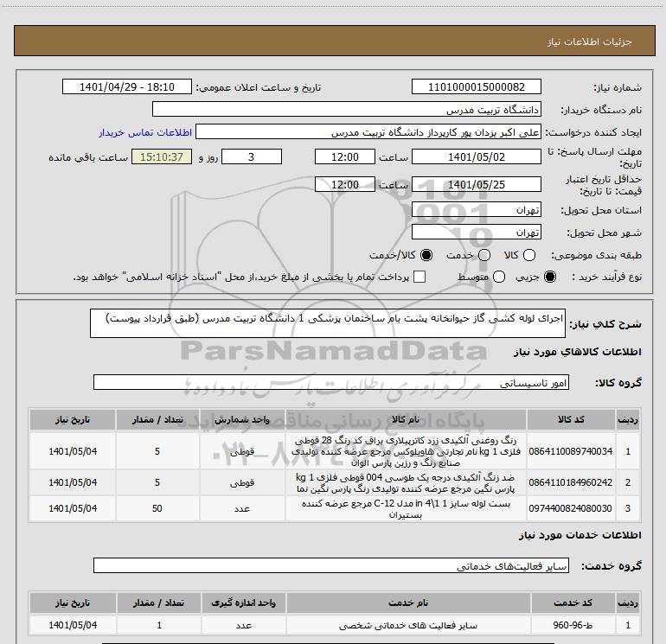666x644 pixels.
Task: Open the اطلاعات تماس خریدار link
Action: tap(145, 132)
